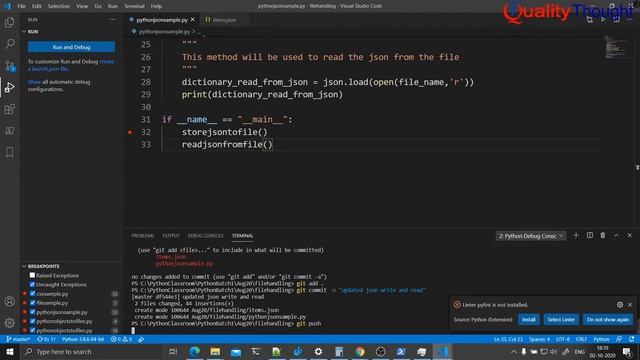640x360 pixels.
Task: Open the Windows Start menu
Action: pos(9,351)
